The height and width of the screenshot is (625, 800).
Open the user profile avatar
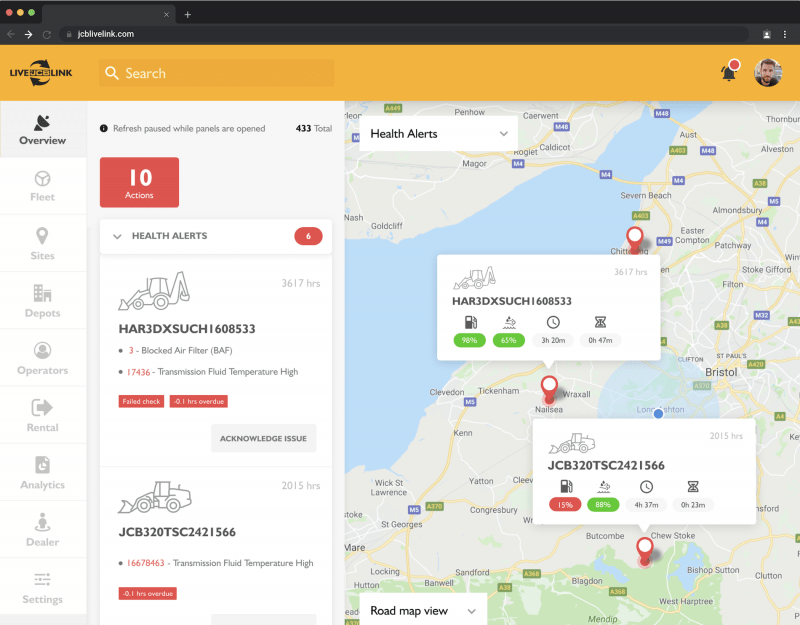(x=767, y=73)
